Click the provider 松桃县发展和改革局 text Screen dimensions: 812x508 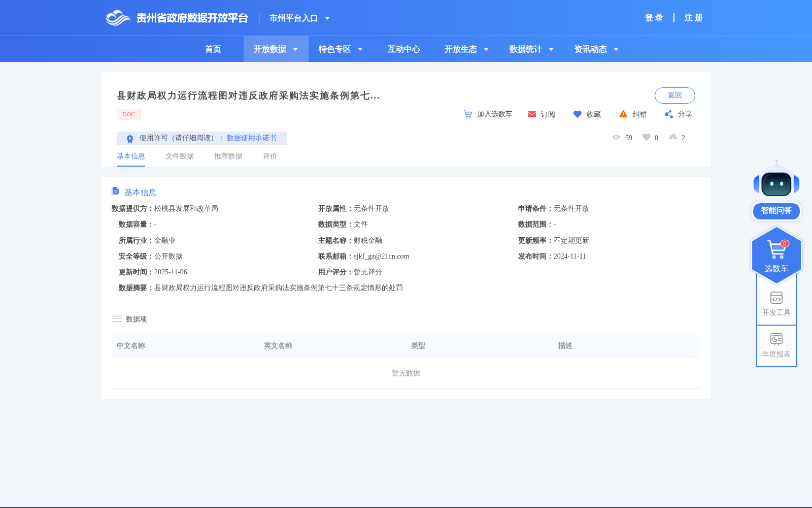186,209
